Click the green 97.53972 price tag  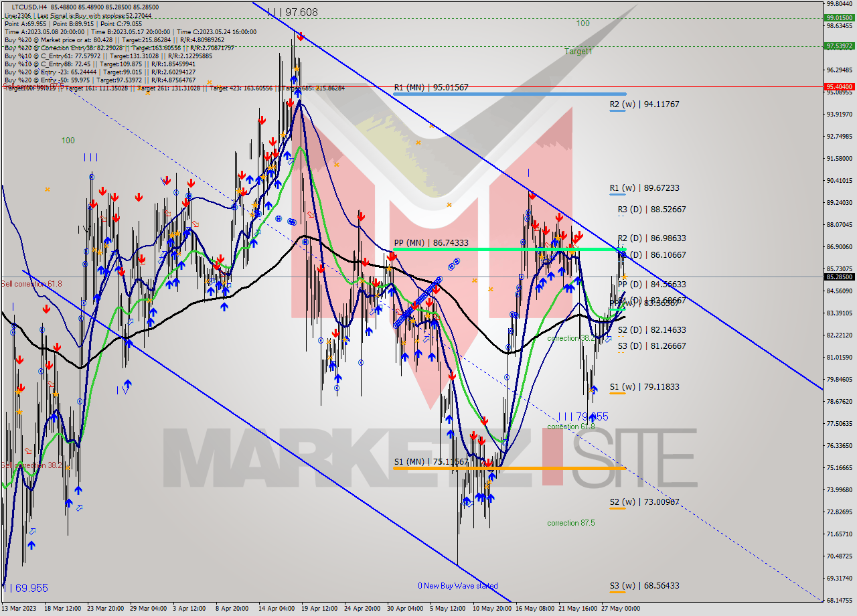[839, 46]
